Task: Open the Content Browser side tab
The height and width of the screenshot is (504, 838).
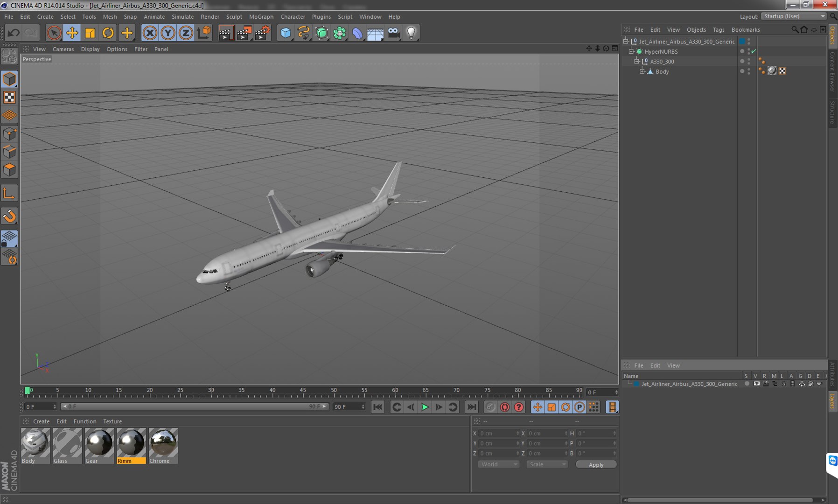Action: (833, 72)
